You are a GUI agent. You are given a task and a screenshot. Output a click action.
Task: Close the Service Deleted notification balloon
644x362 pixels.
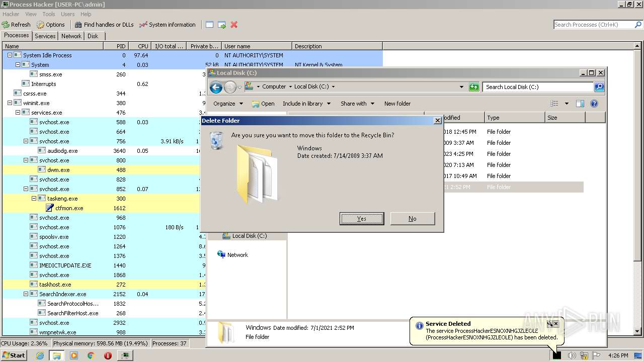[x=556, y=324]
